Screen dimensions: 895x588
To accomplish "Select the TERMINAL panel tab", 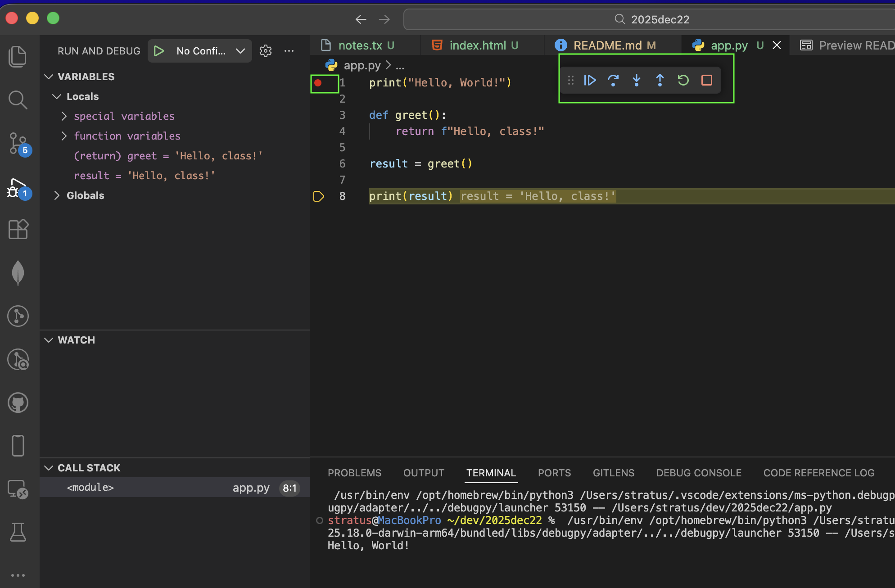I will pyautogui.click(x=491, y=473).
